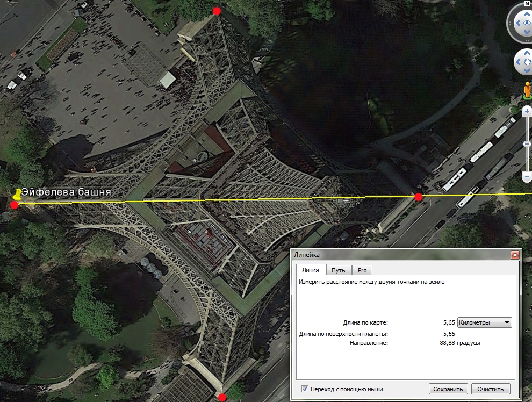
Task: Click the Очистить button
Action: click(x=490, y=389)
